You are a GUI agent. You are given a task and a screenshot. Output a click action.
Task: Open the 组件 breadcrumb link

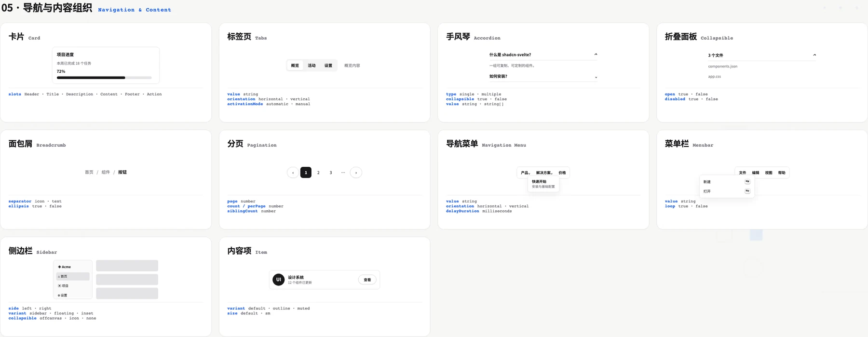click(106, 172)
